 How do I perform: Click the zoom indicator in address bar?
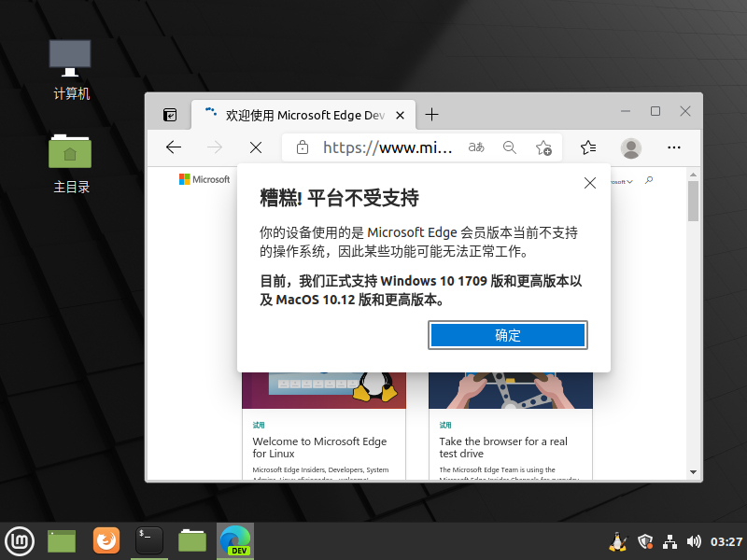click(510, 147)
